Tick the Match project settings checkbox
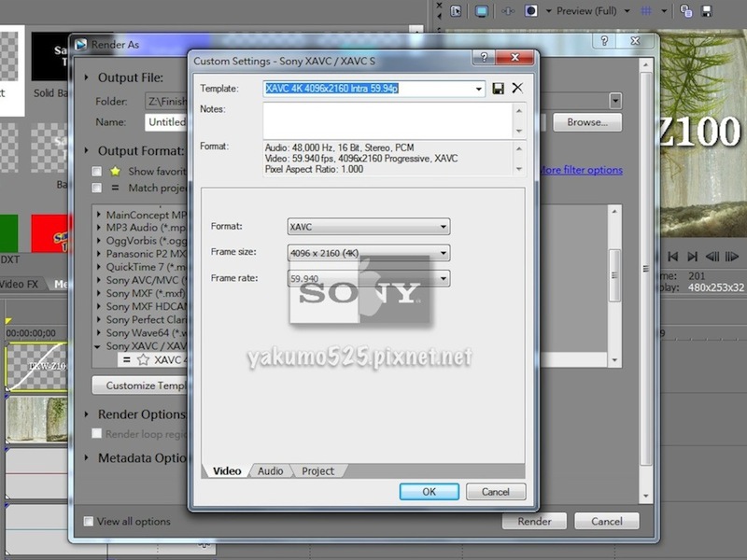 click(97, 188)
